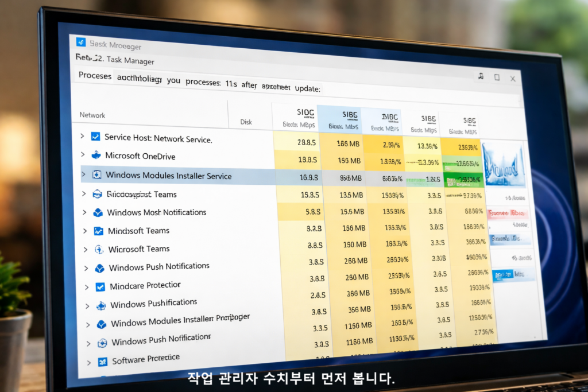
Task: Click the Windows Most Notifications icon
Action: (98, 212)
